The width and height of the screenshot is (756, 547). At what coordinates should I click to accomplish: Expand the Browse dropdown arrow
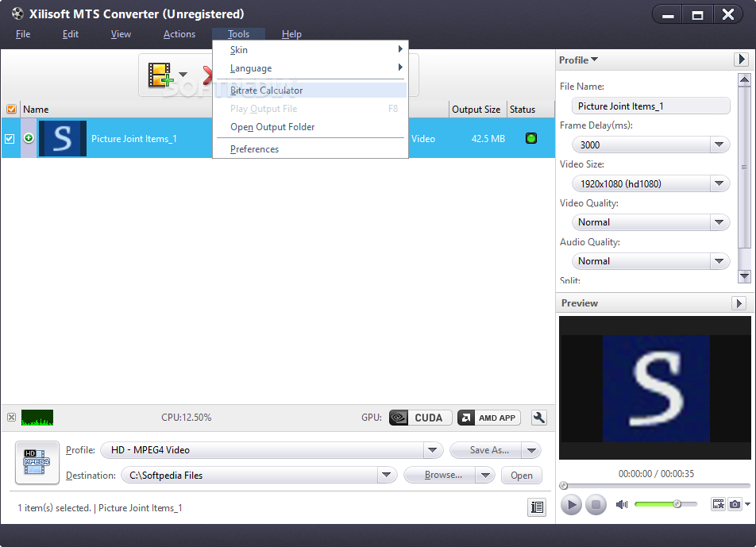click(x=485, y=476)
